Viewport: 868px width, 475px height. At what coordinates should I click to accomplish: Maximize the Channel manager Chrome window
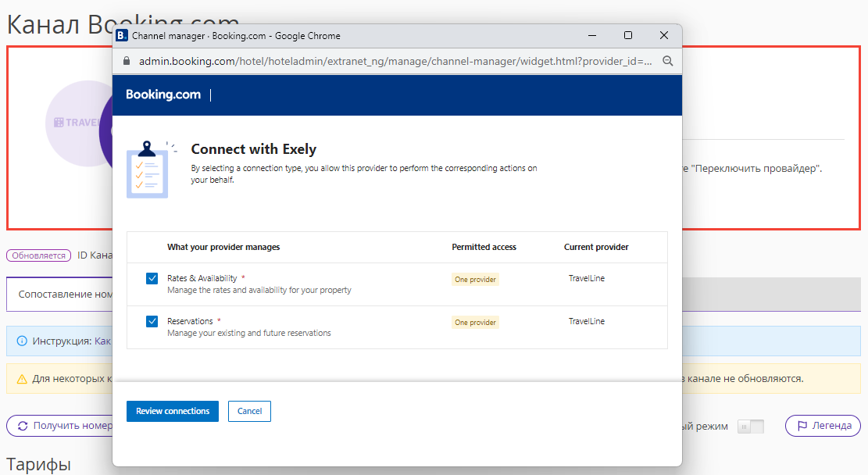(x=627, y=35)
